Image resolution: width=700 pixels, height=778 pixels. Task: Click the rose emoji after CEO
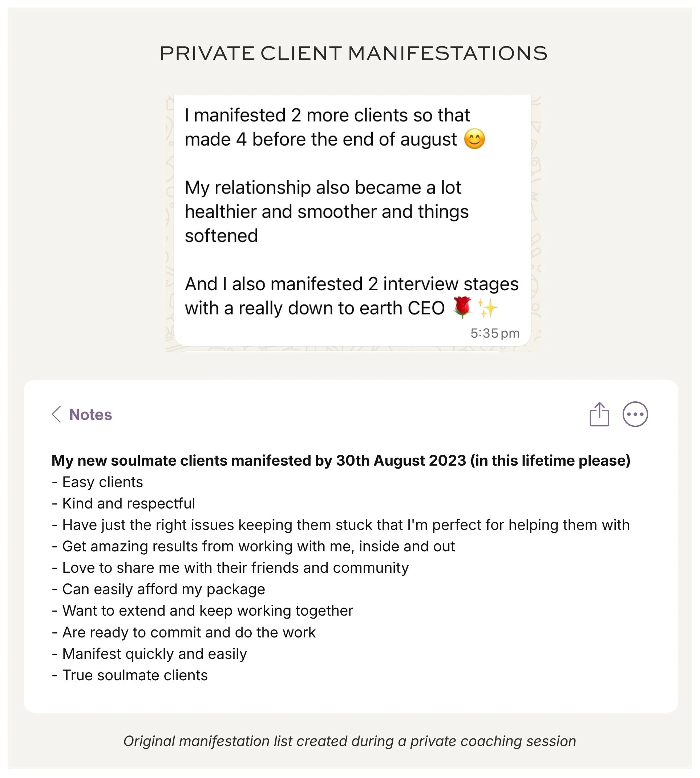click(x=462, y=307)
